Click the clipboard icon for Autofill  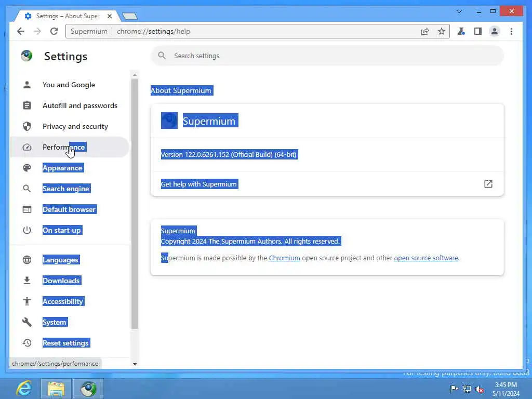coord(27,105)
